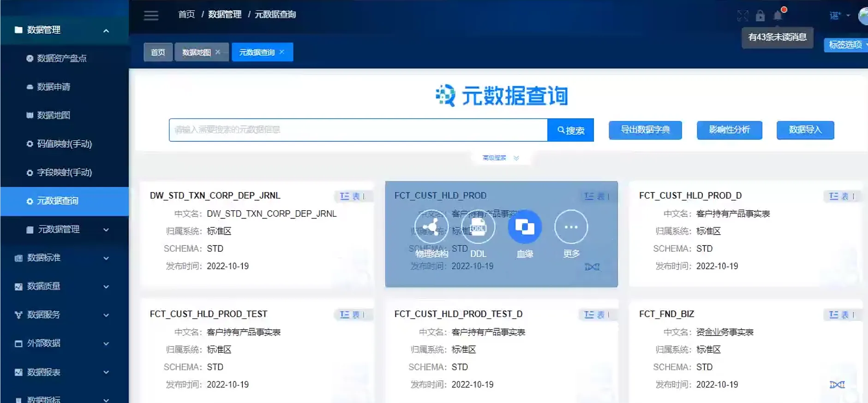Expand the 高级搜索 advanced search panel

(x=501, y=158)
